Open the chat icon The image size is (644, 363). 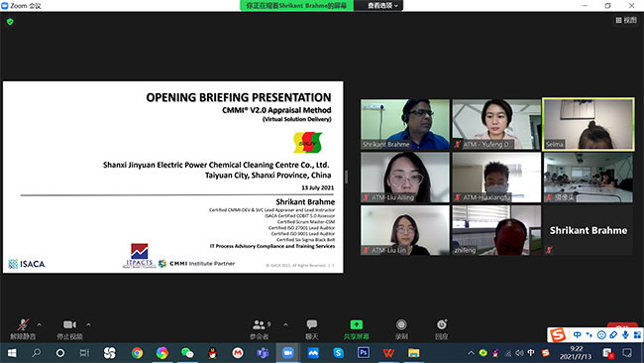(x=312, y=324)
